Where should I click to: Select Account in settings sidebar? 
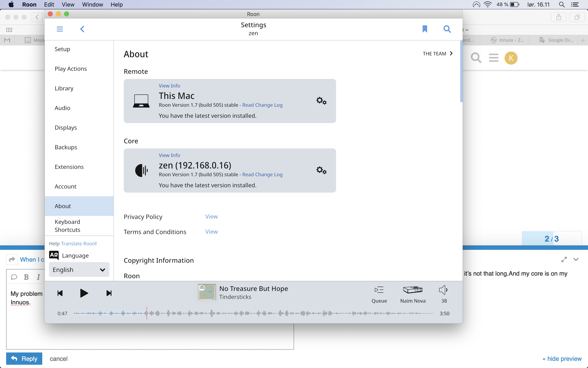pyautogui.click(x=79, y=186)
